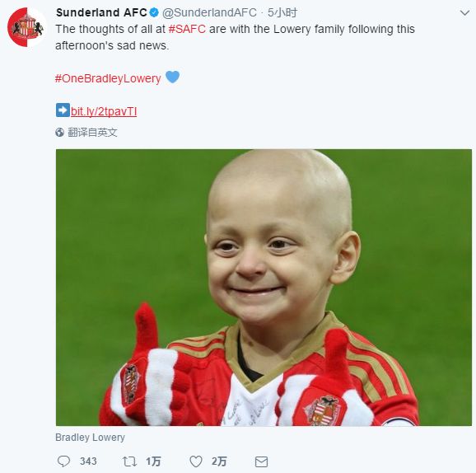Click the right arrow emoji before the link

tap(63, 110)
